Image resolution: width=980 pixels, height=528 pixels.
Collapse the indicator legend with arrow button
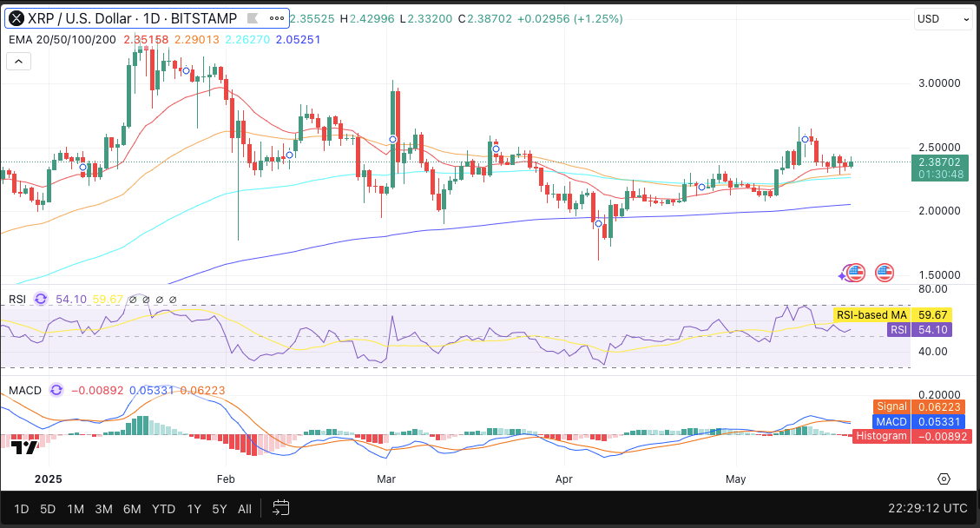tap(19, 62)
